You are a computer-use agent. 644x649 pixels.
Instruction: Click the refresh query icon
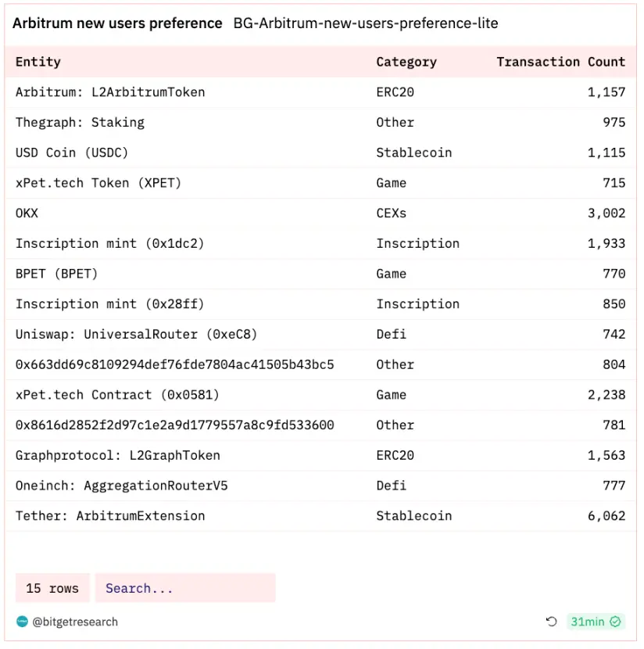[x=551, y=622]
